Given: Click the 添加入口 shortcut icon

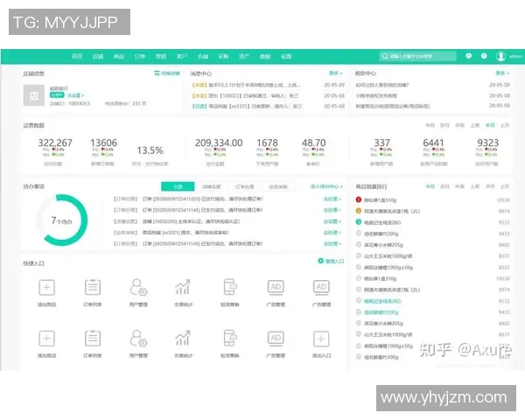Looking at the screenshot, I should 321,339.
